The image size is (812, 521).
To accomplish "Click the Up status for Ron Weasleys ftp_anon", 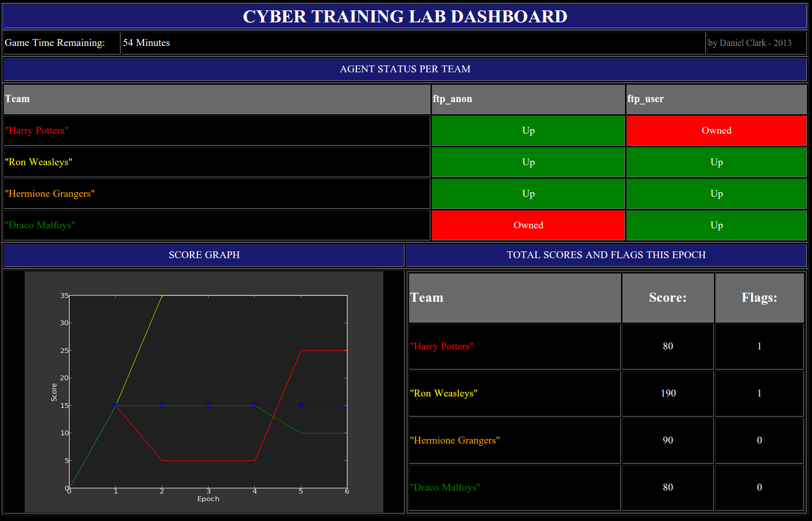I will pyautogui.click(x=527, y=162).
